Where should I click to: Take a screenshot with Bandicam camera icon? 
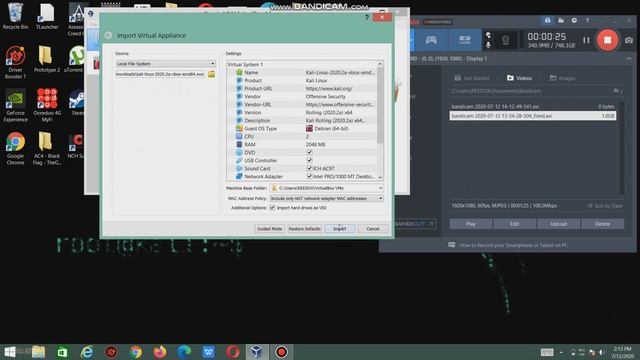click(629, 40)
